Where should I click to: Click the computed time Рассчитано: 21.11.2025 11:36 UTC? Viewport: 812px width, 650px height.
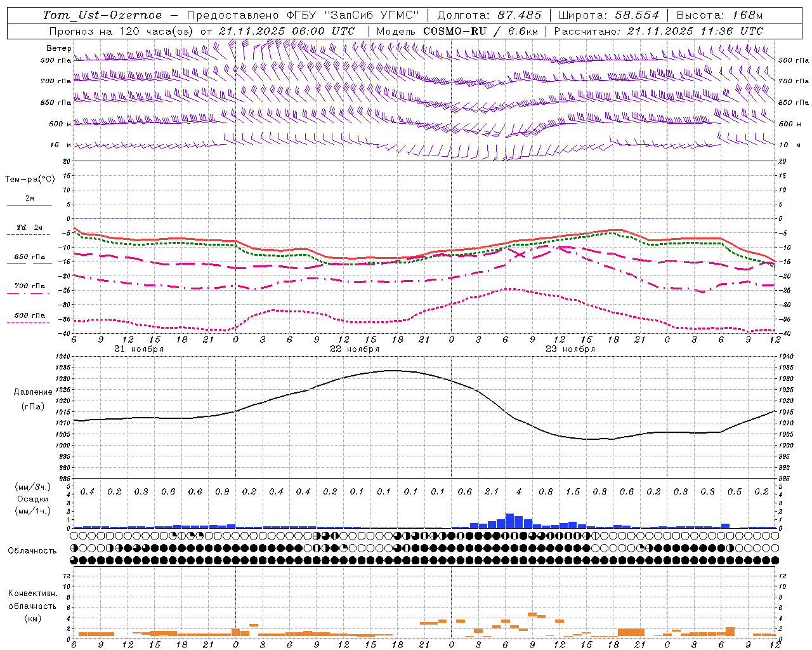point(658,31)
